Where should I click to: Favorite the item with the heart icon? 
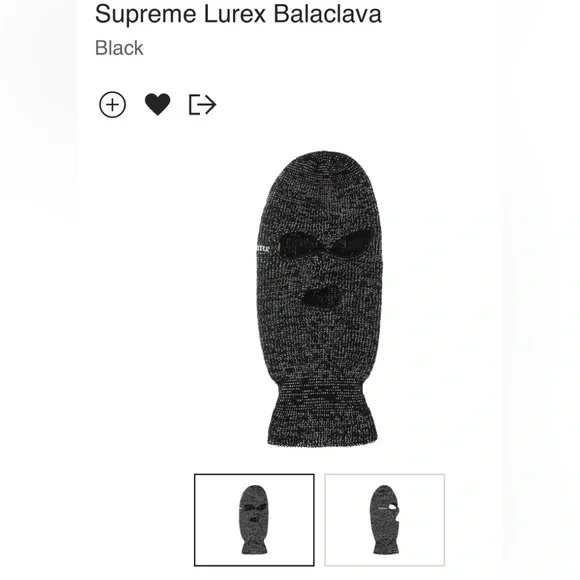click(158, 104)
